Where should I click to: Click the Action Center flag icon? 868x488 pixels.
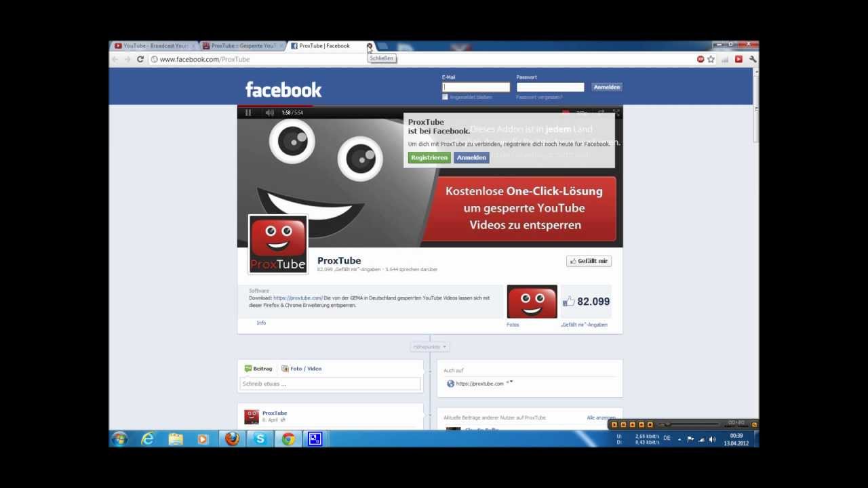690,439
